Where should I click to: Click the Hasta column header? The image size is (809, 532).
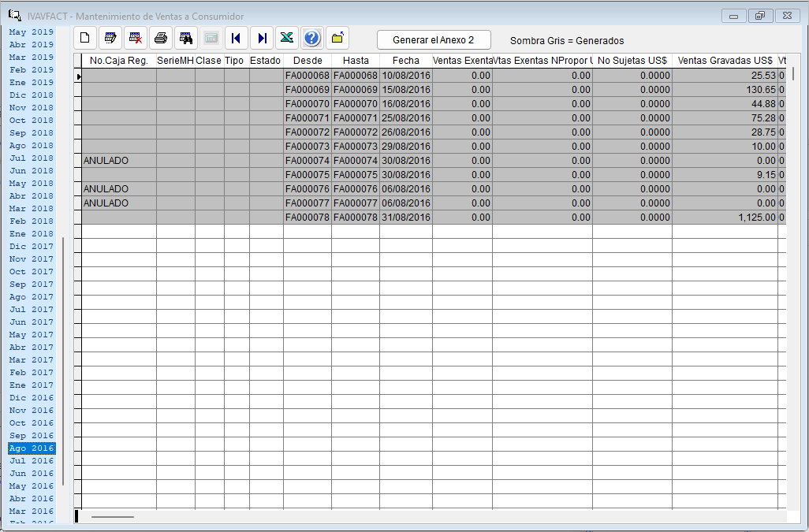tap(356, 61)
